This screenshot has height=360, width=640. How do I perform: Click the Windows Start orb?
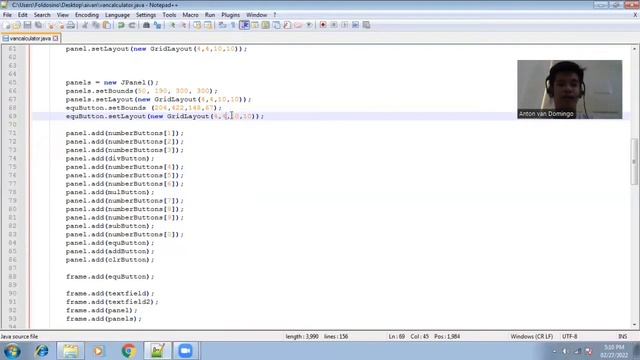click(12, 351)
